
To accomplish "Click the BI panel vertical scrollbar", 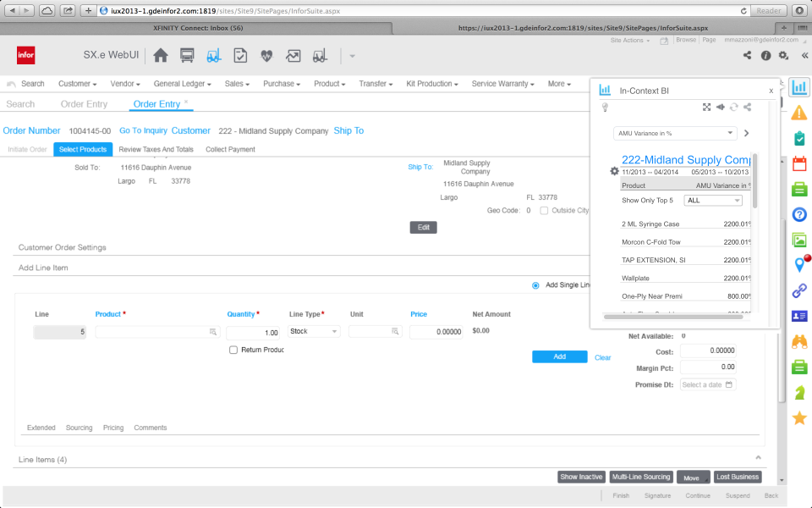I will 755,181.
